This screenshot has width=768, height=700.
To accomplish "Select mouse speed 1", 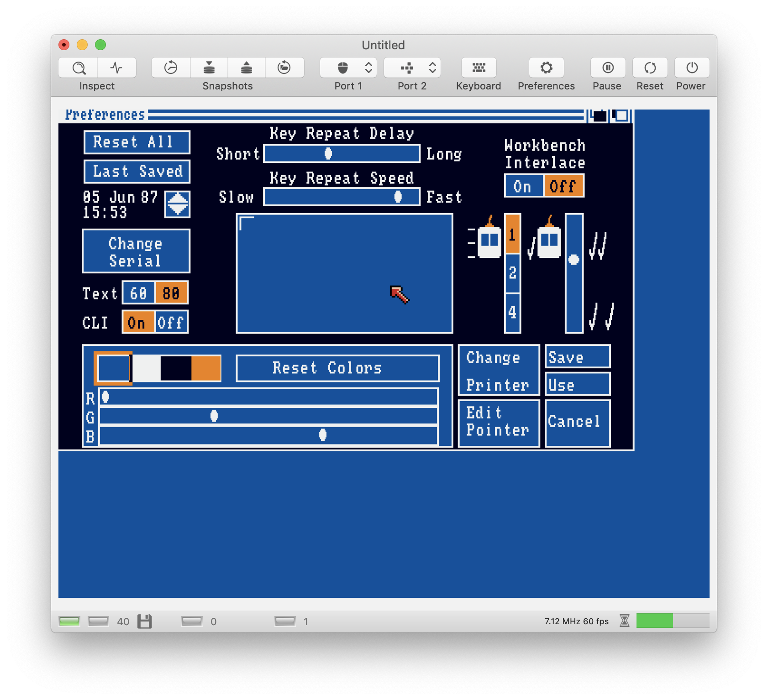I will tap(512, 234).
